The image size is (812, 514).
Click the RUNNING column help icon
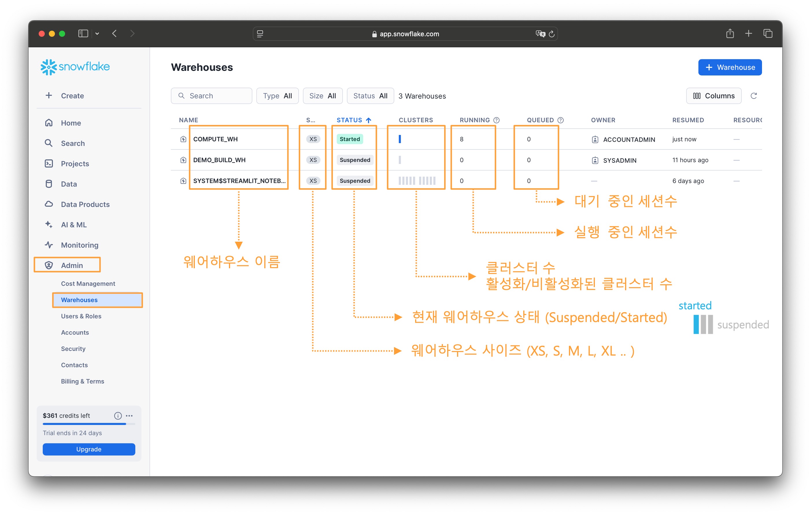496,120
